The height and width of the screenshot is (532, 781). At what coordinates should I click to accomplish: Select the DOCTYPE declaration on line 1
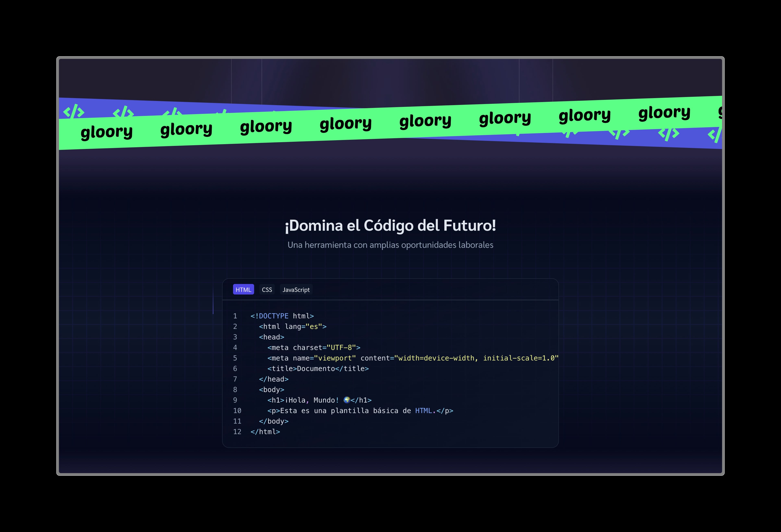point(282,316)
